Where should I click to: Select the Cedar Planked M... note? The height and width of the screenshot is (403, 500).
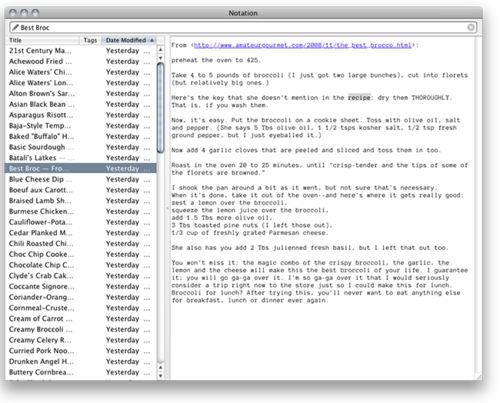click(81, 233)
